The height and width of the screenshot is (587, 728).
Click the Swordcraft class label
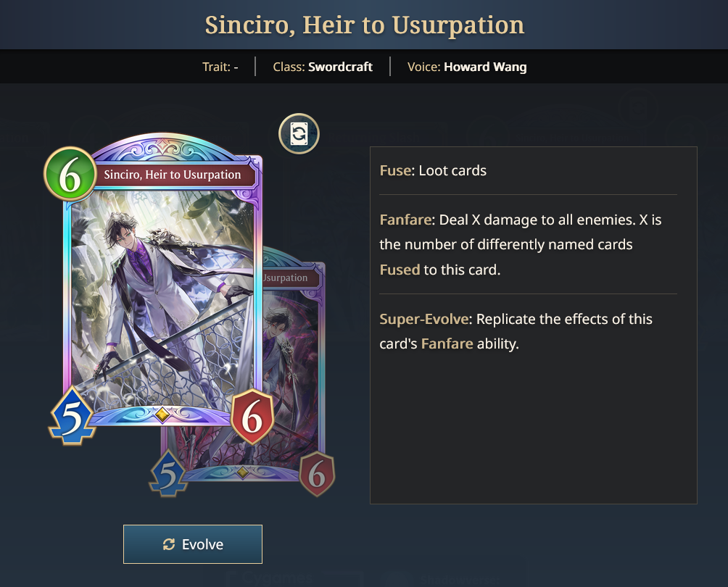(x=340, y=67)
